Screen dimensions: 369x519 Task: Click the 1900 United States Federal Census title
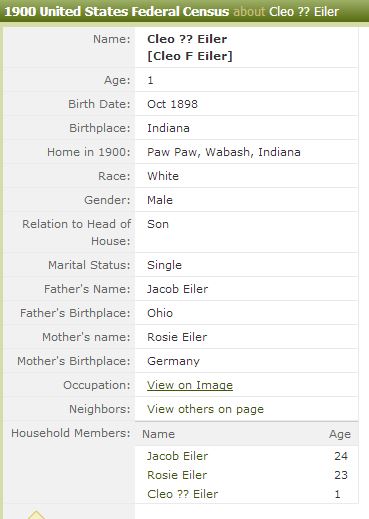[x=117, y=12]
